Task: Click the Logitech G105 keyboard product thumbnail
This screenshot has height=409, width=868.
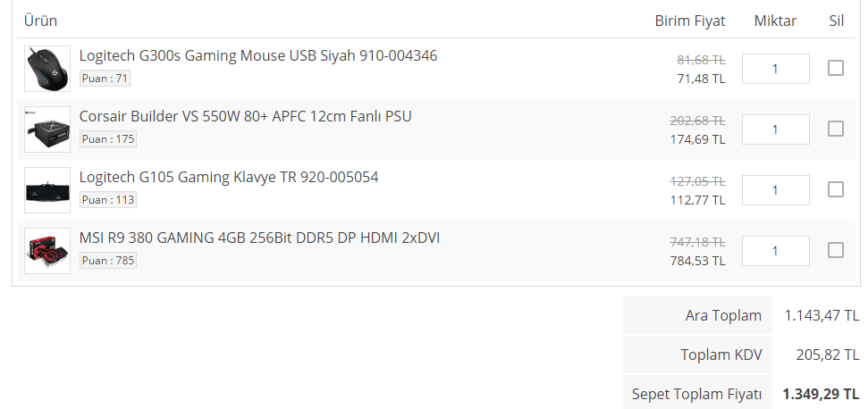Action: (x=47, y=190)
